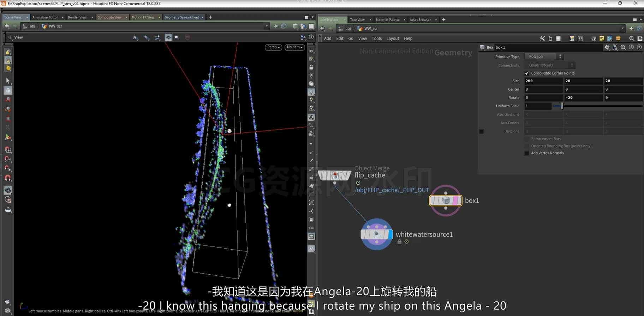
Task: Show the network tree view icon
Action: pyautogui.click(x=550, y=38)
